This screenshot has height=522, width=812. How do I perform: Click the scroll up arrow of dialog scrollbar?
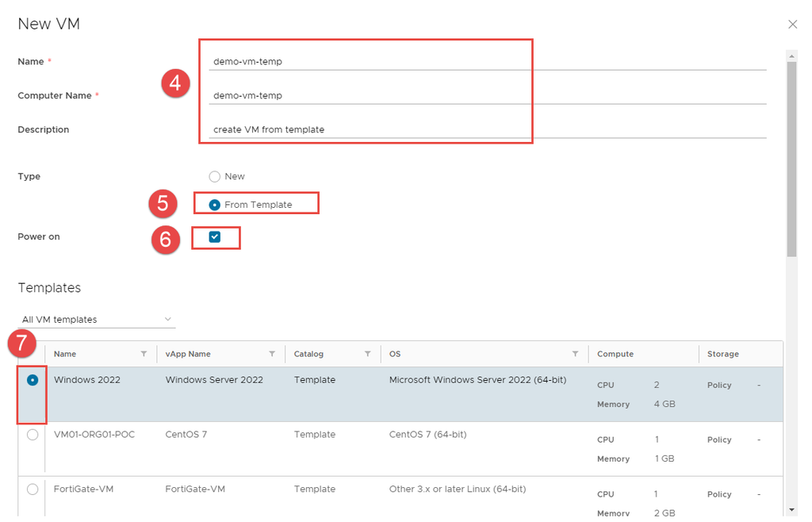pyautogui.click(x=791, y=55)
